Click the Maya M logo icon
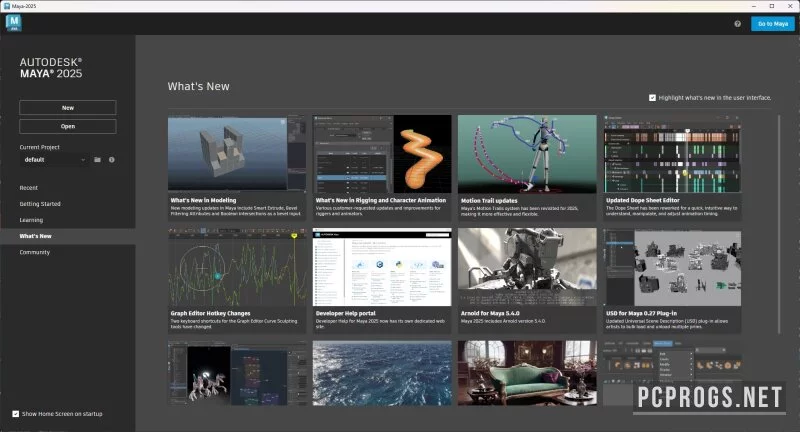 point(14,23)
